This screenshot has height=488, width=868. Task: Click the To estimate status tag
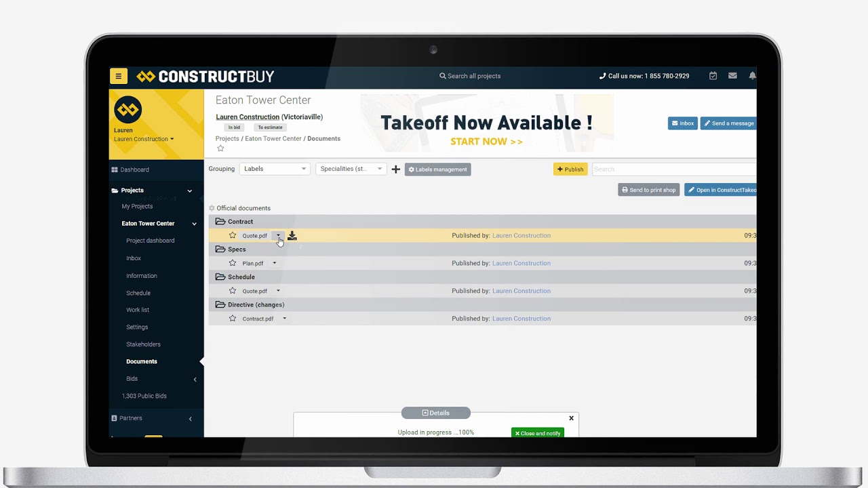270,127
